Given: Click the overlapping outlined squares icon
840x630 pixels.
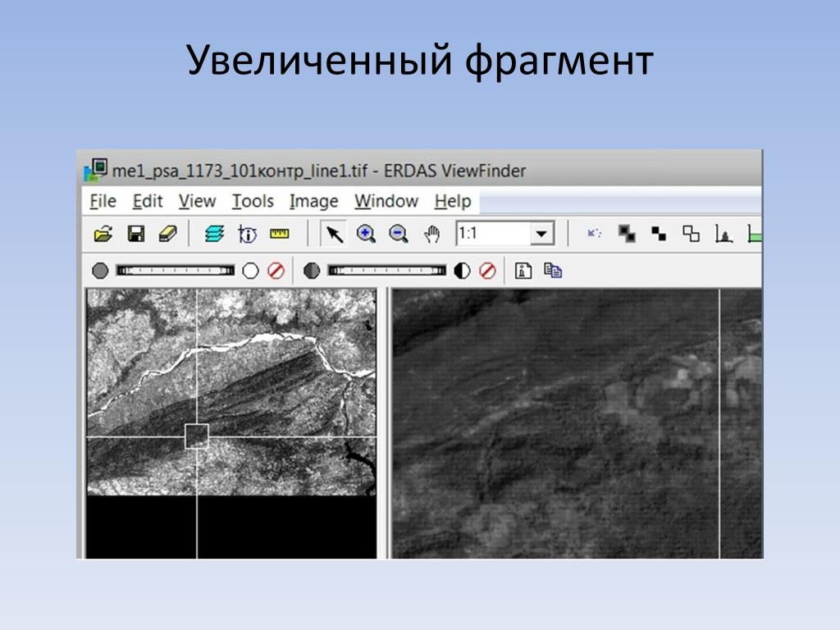Looking at the screenshot, I should [x=691, y=234].
